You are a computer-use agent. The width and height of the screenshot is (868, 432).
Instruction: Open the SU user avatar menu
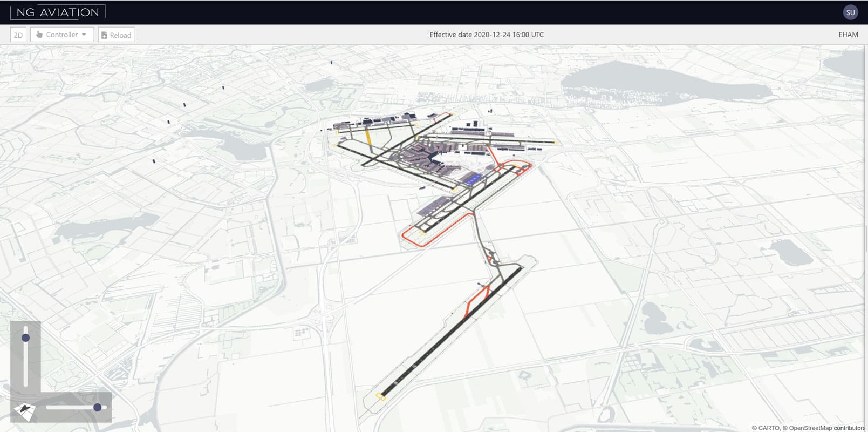pyautogui.click(x=850, y=12)
